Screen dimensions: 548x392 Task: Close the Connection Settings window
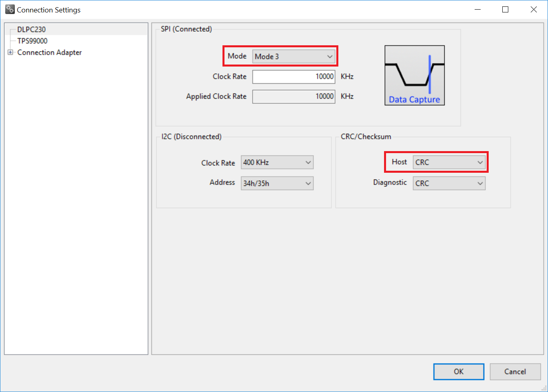534,10
